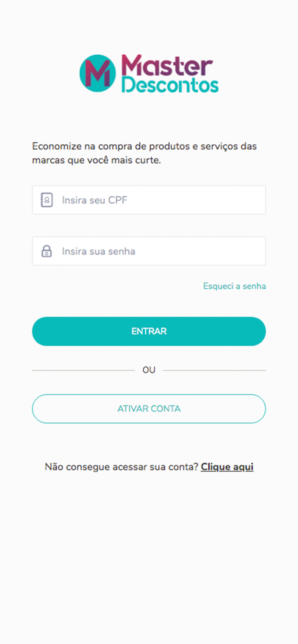Click the divider line left of OU
This screenshot has height=644, width=298.
tap(84, 370)
